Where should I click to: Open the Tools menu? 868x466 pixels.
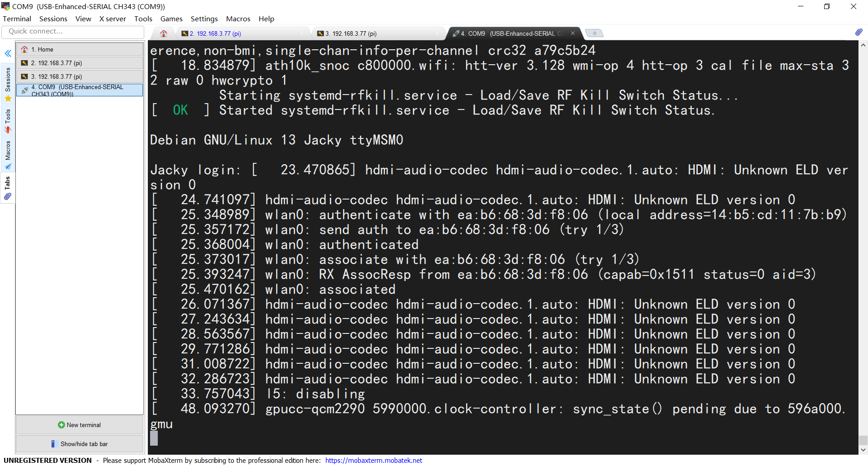pos(143,19)
